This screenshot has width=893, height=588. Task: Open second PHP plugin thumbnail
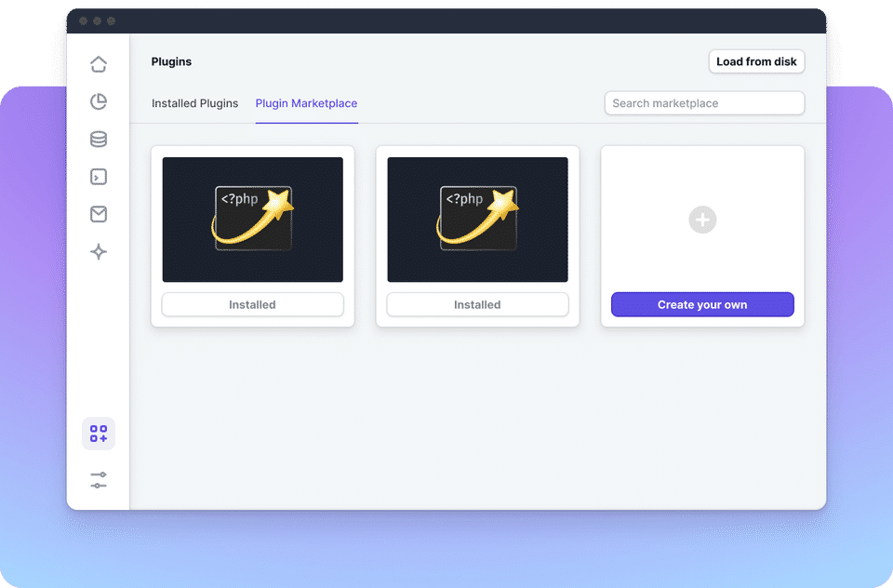pyautogui.click(x=478, y=220)
